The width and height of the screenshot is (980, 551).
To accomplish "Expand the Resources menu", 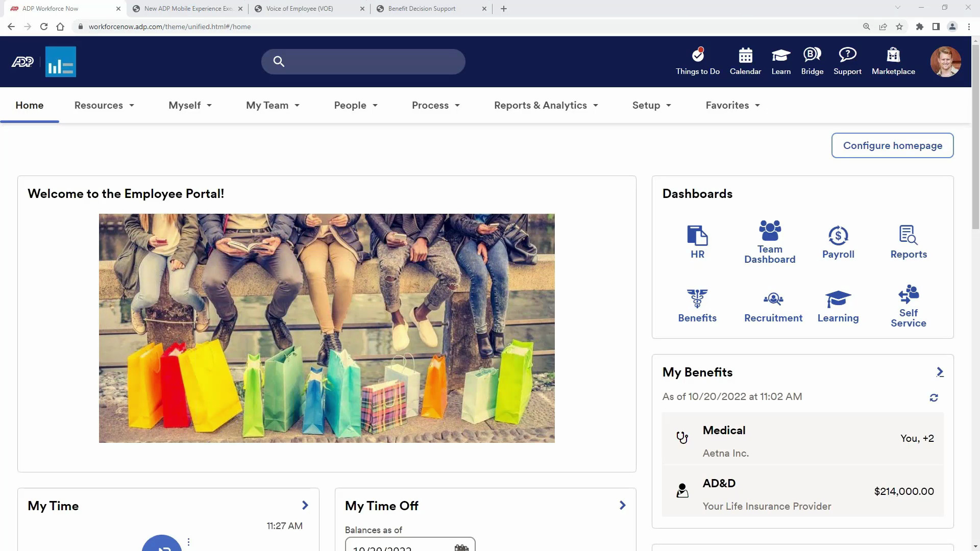I will click(x=104, y=105).
